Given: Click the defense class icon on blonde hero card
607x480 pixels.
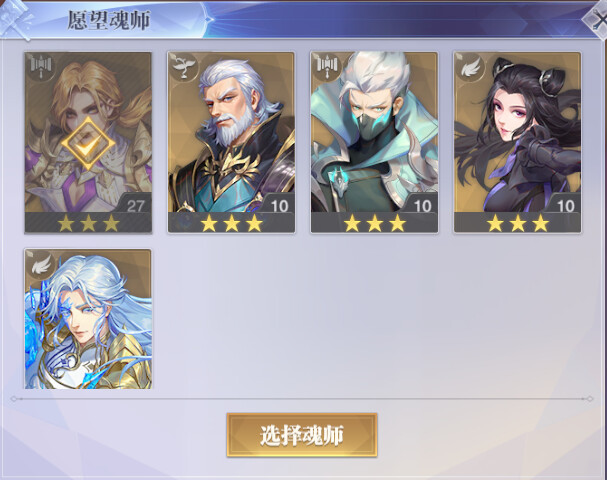Looking at the screenshot, I should point(41,66).
